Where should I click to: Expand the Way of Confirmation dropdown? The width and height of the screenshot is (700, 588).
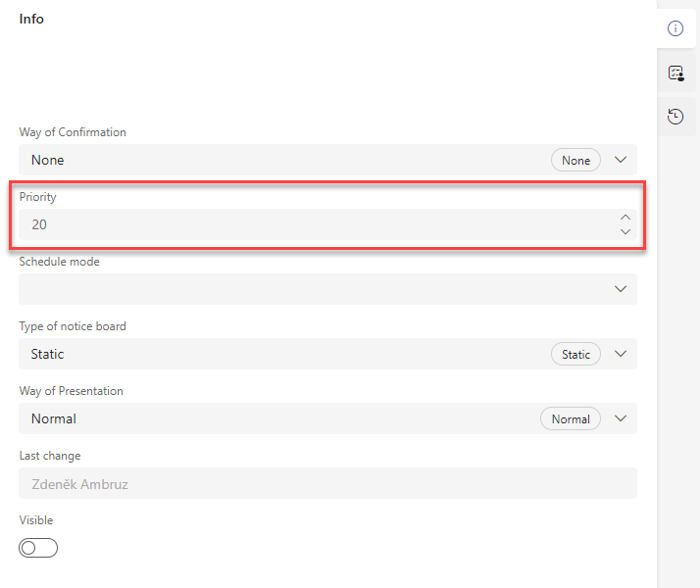[x=621, y=160]
